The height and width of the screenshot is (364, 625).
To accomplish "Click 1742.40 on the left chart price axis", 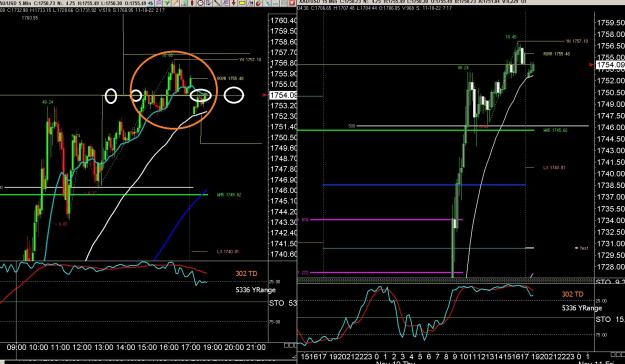I will pyautogui.click(x=283, y=233).
